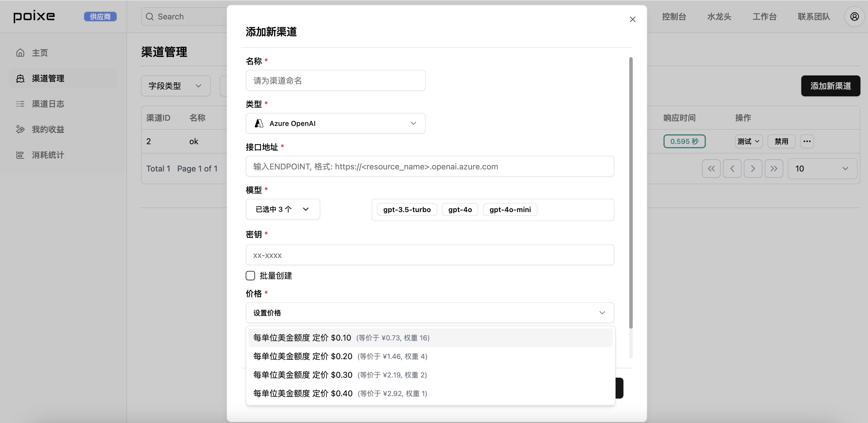
Task: Click the user profile avatar icon
Action: coord(854,17)
